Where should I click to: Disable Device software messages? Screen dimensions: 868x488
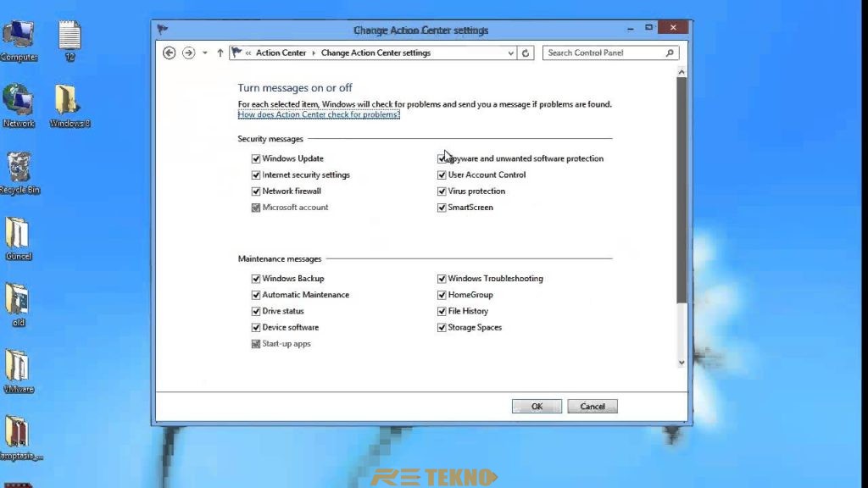pos(256,328)
